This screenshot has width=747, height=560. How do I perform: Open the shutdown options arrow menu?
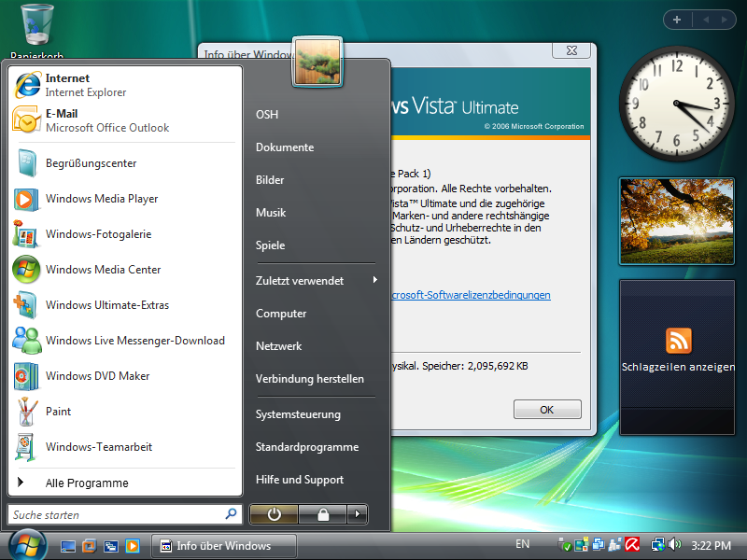click(358, 514)
